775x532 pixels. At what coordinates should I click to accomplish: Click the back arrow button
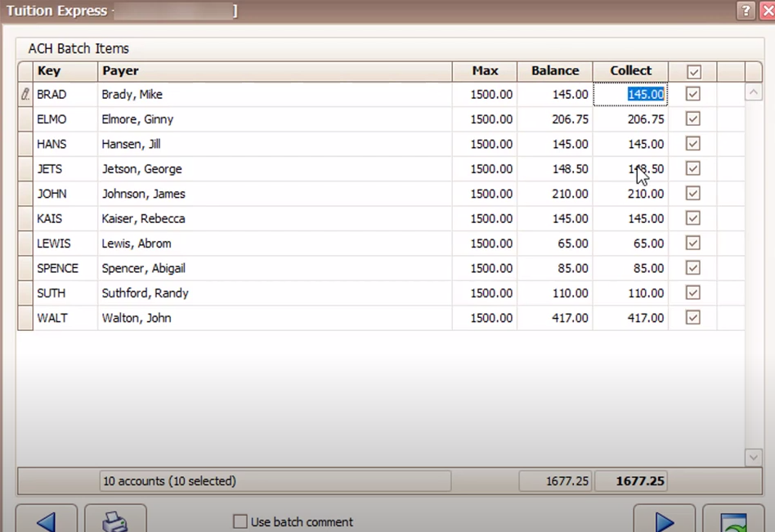click(x=47, y=519)
